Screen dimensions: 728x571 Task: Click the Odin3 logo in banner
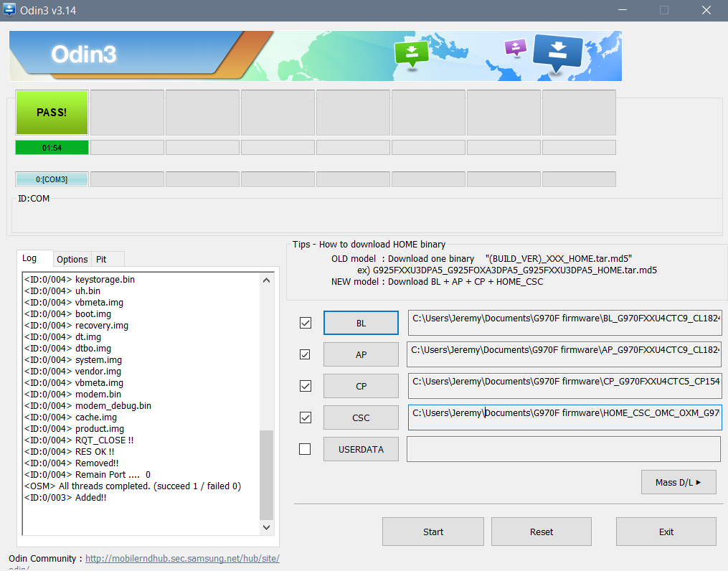point(84,55)
